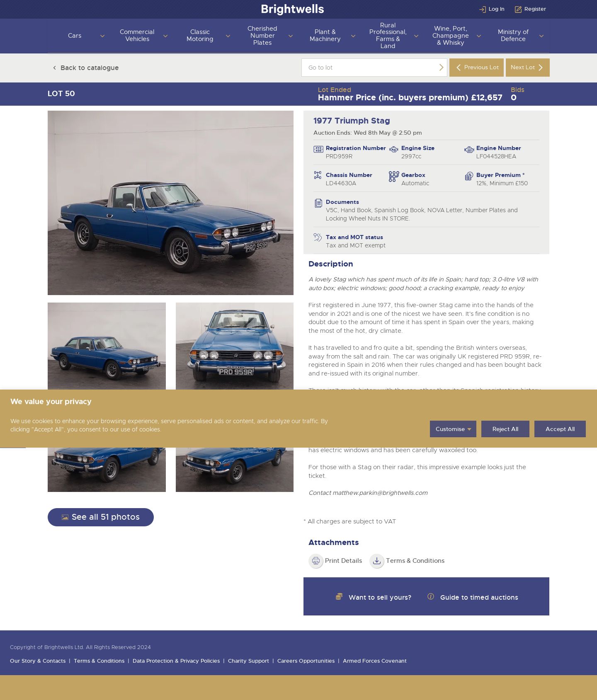The image size is (597, 700).
Task: Expand the Plant & Machinery chevron
Action: coord(353,36)
